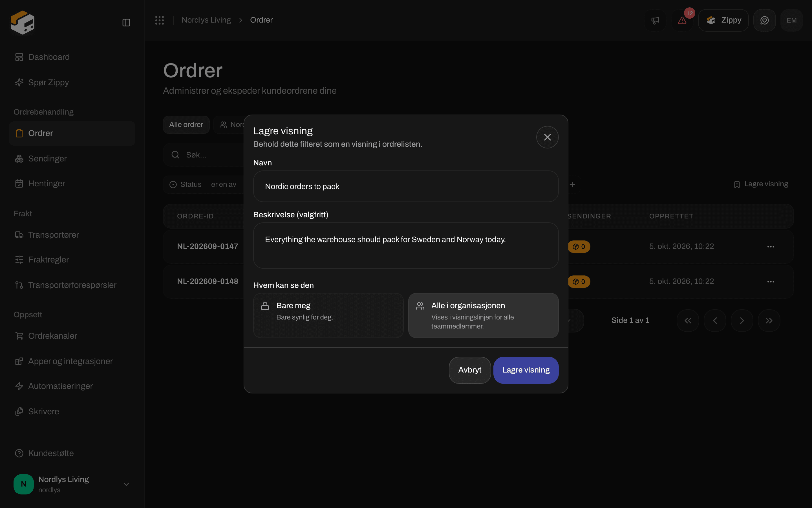
Task: Open Skrivere in the sidebar
Action: pos(72,411)
